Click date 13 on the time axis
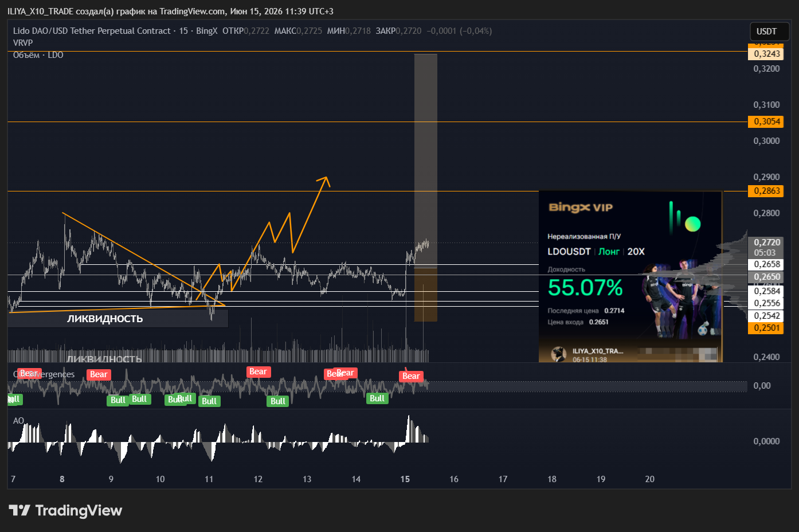This screenshot has width=799, height=532. click(307, 479)
